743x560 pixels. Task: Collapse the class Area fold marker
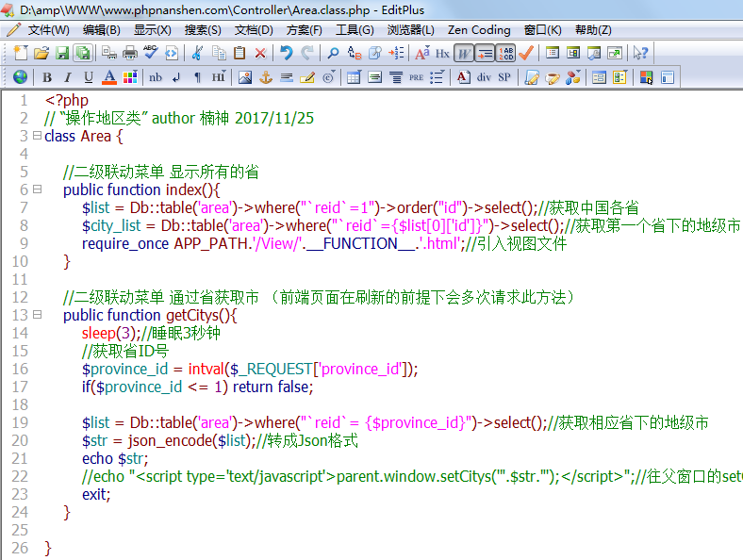pyautogui.click(x=37, y=136)
